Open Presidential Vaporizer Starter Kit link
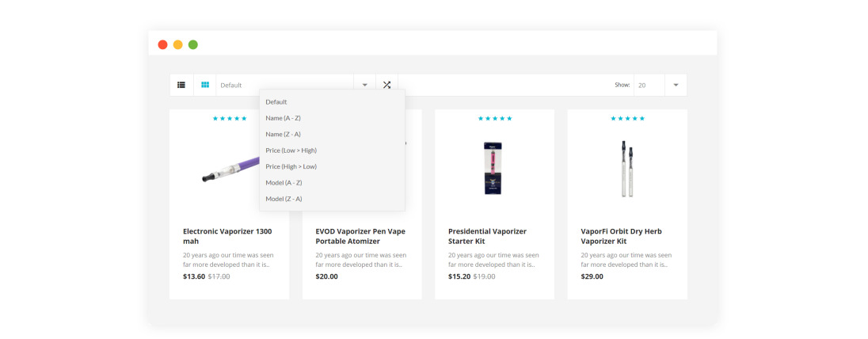The image size is (868, 339). click(487, 236)
